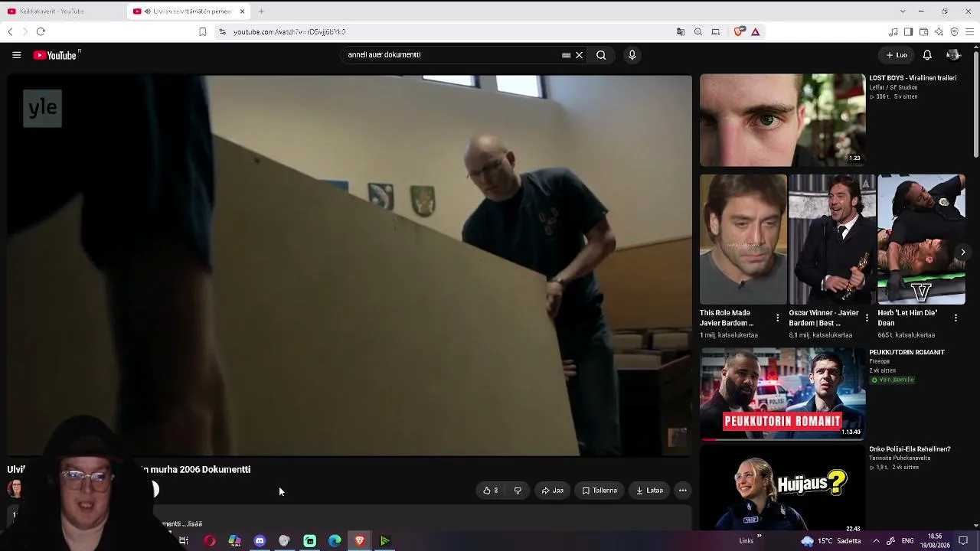
Task: Launch Opera from taskbar
Action: (x=210, y=541)
